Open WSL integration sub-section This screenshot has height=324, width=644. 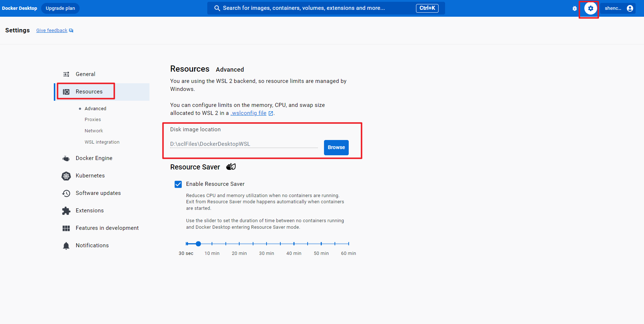point(102,142)
